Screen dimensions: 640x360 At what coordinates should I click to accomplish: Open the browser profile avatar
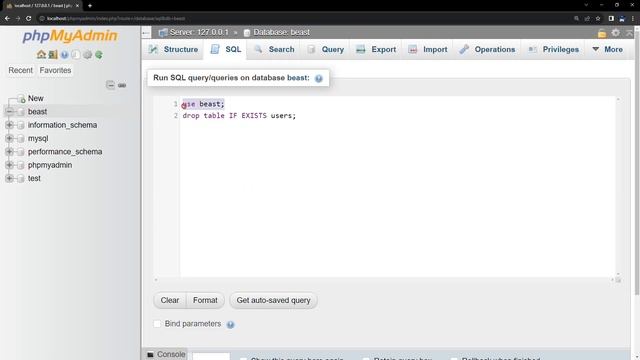(622, 18)
